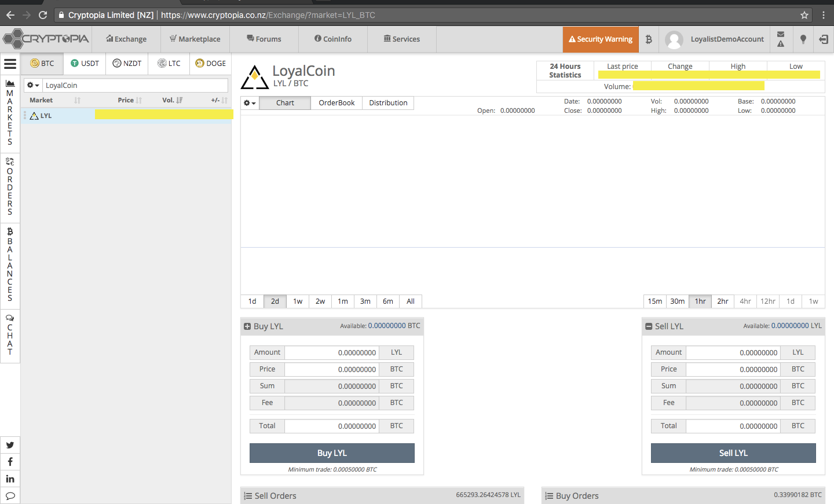
Task: Expand the Buy LYL panel plus icon
Action: (247, 326)
